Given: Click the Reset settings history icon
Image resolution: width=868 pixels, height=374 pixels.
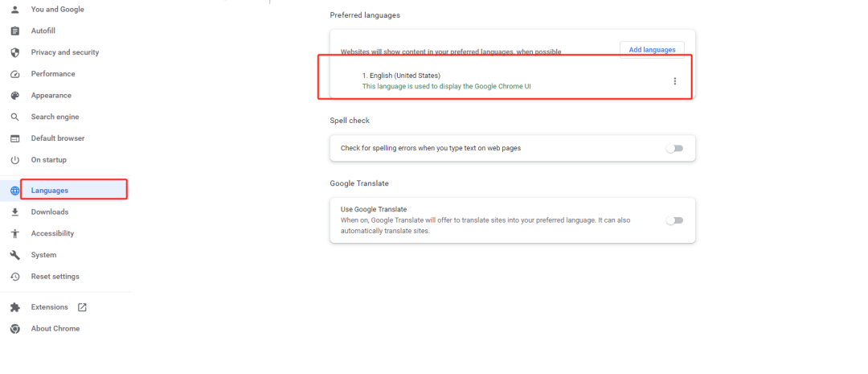Looking at the screenshot, I should [x=15, y=277].
